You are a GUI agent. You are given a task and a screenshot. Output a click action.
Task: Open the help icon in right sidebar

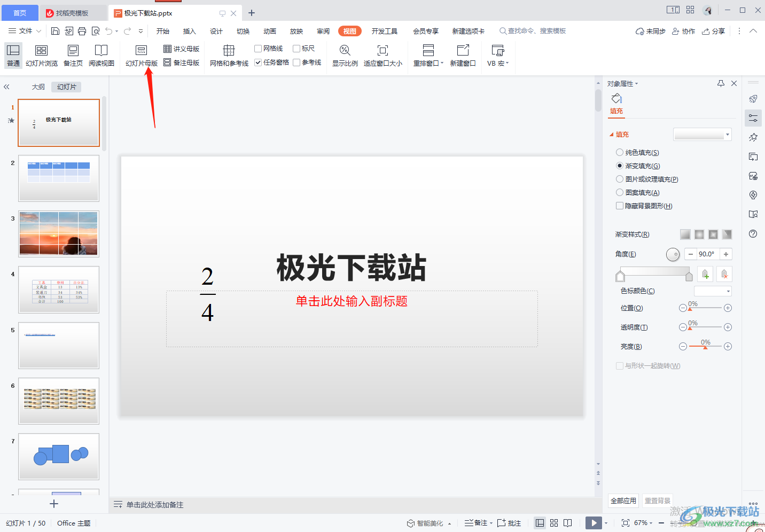(753, 233)
